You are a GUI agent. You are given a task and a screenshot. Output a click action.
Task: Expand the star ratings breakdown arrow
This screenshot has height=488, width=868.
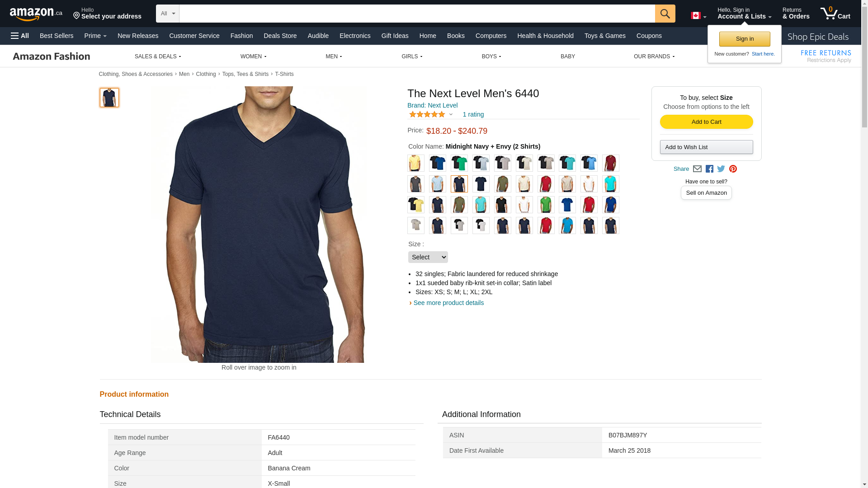tap(451, 114)
